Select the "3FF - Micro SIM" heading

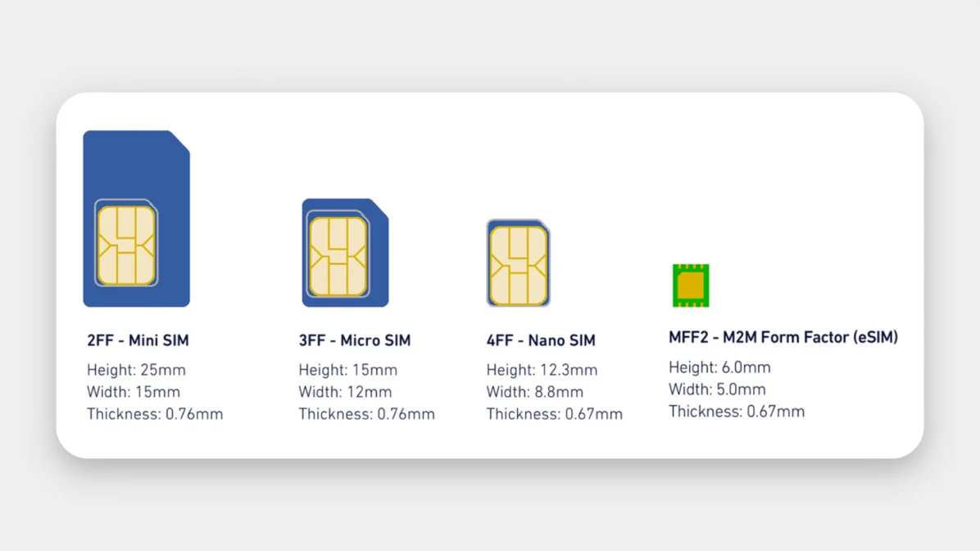pyautogui.click(x=354, y=340)
